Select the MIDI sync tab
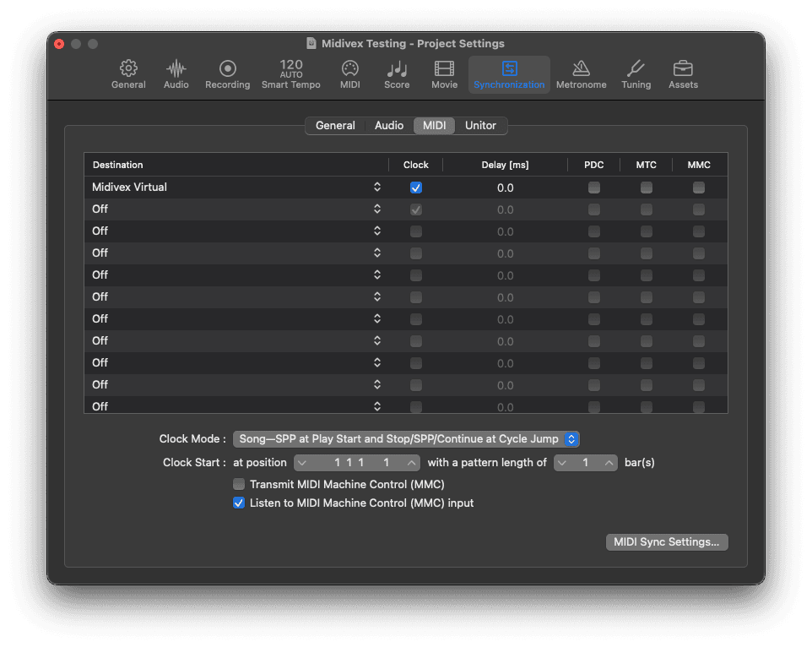The width and height of the screenshot is (812, 647). coord(434,125)
